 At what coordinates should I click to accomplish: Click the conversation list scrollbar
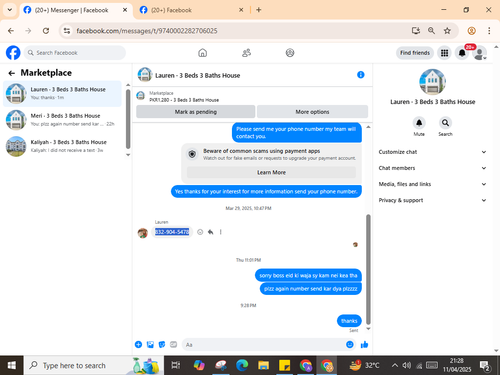point(128,119)
